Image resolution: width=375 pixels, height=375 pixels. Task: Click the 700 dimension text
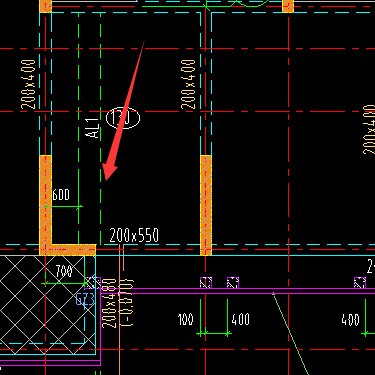pyautogui.click(x=64, y=271)
